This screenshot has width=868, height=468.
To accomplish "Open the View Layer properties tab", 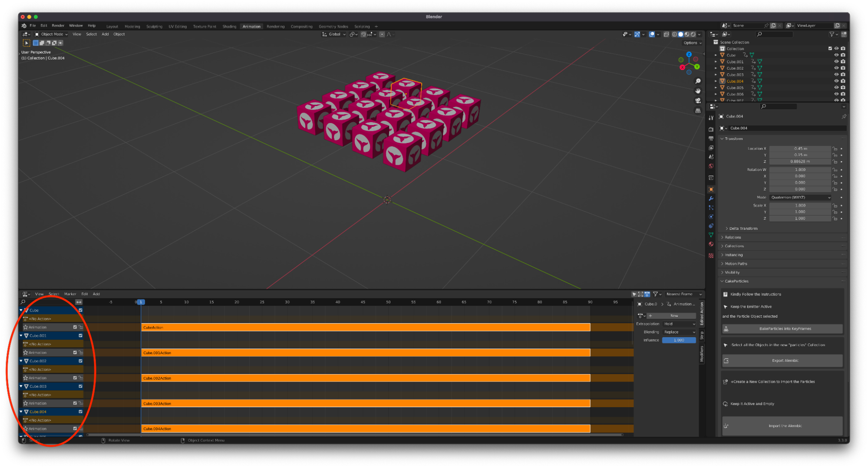I will coord(711,148).
